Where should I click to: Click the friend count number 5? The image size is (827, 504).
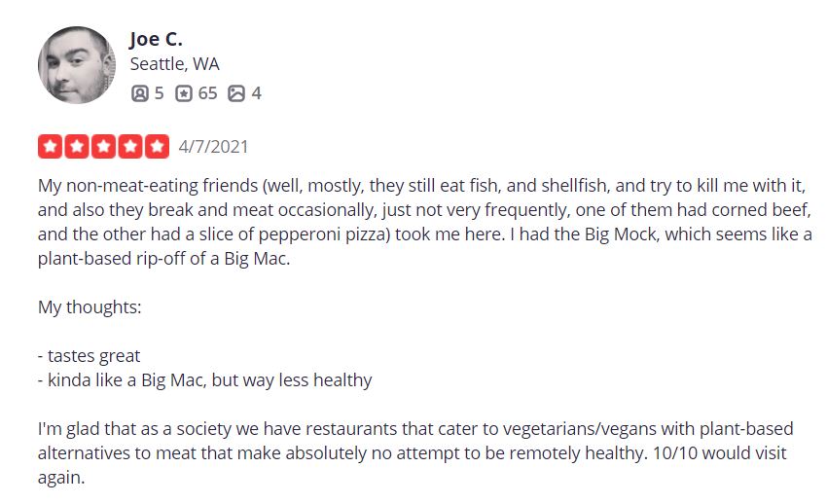(x=159, y=93)
